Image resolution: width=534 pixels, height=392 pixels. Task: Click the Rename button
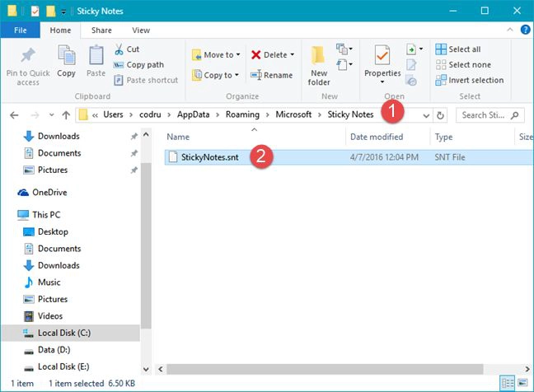(x=271, y=75)
